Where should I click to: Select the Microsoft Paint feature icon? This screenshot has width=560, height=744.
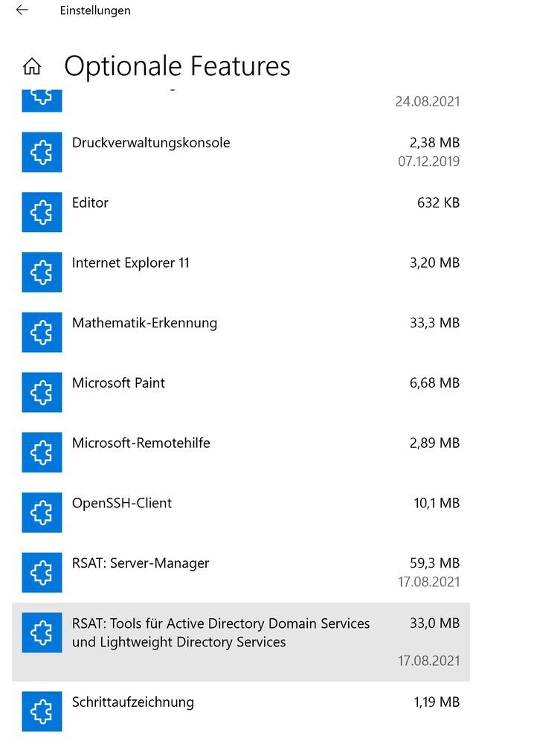coord(42,392)
